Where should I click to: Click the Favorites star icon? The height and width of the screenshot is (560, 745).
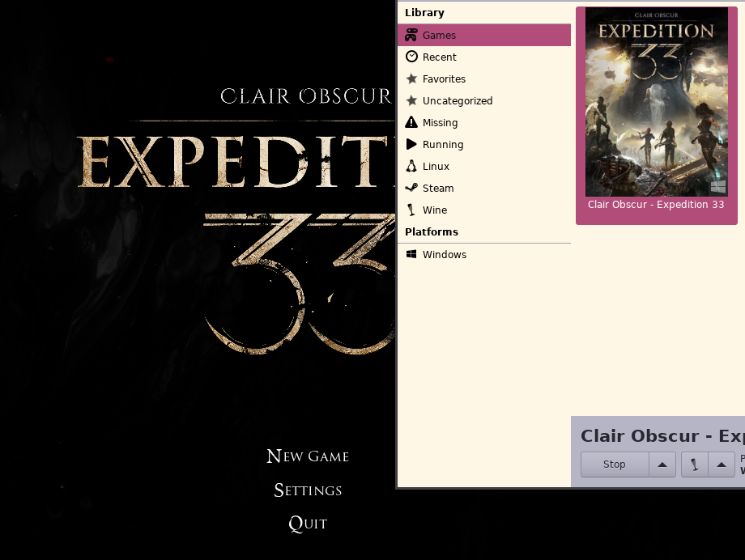coord(411,78)
